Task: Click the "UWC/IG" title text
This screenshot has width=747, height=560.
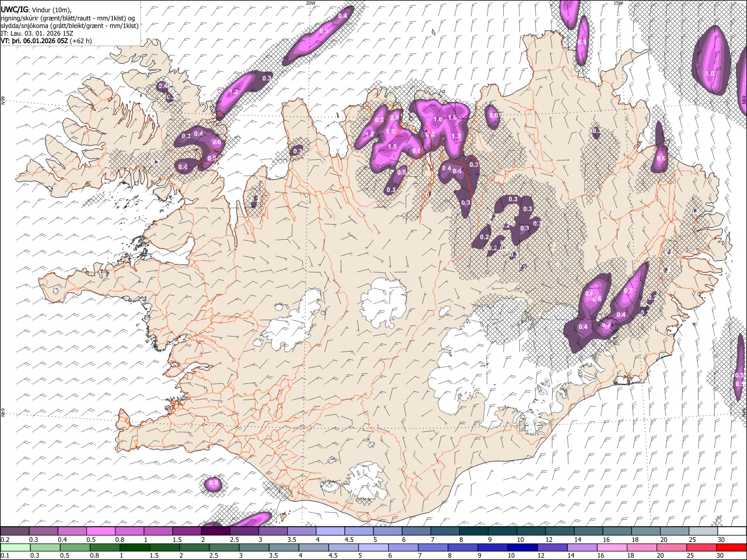Action: (x=14, y=9)
